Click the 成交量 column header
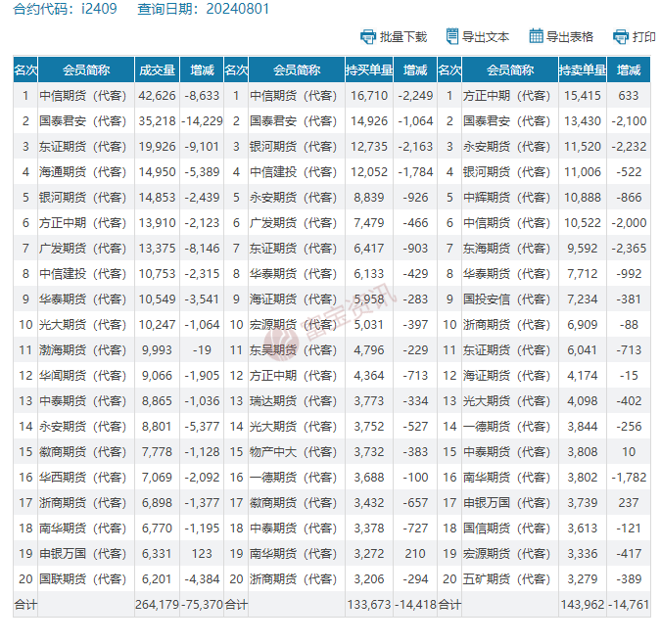 [157, 69]
